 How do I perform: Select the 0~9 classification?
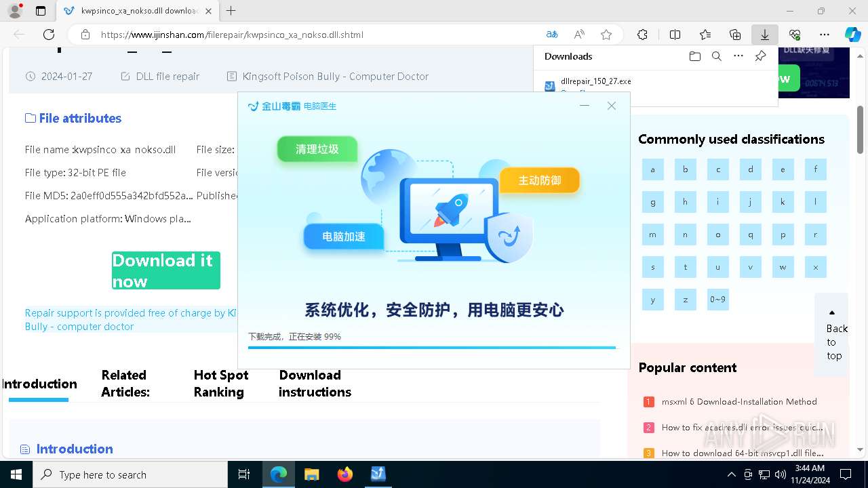click(718, 300)
